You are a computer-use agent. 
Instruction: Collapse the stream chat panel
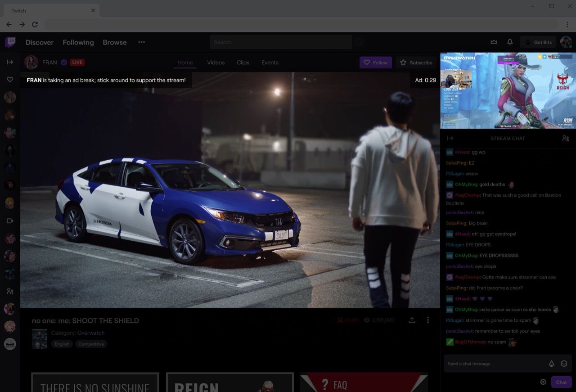pos(450,138)
